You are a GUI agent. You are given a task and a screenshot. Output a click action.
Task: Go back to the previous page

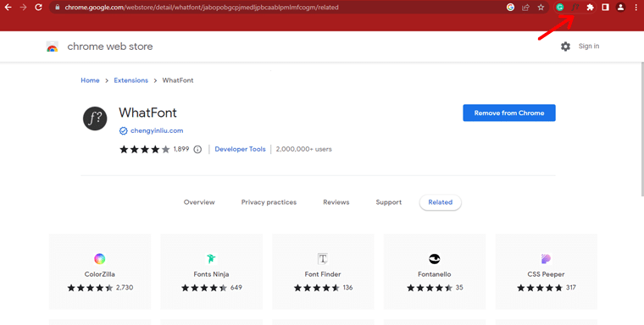click(8, 7)
